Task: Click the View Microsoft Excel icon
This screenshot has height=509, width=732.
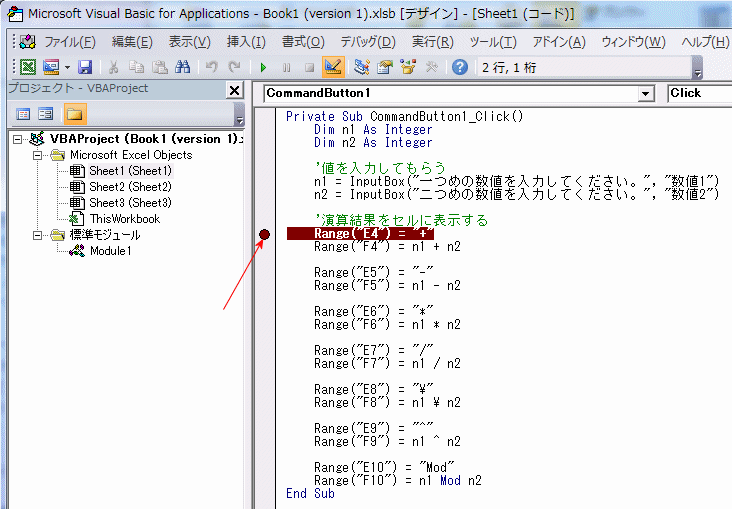Action: click(x=28, y=67)
